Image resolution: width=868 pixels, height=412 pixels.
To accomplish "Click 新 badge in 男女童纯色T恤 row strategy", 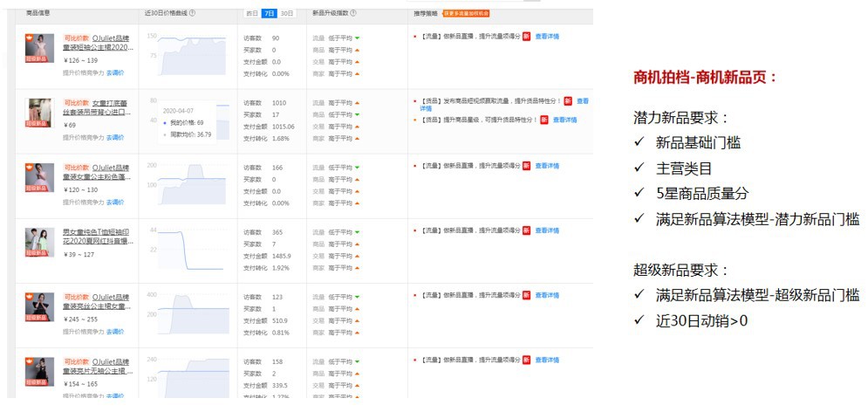I will coord(526,230).
